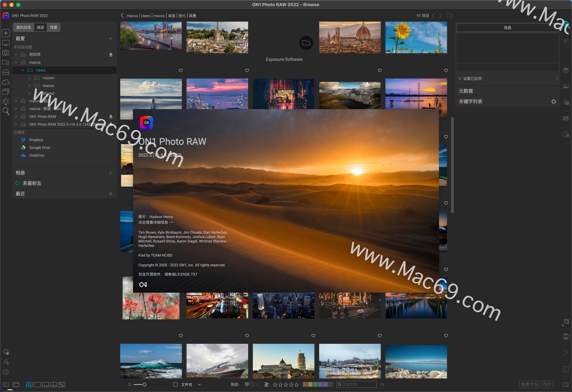Open the Layers module icon on right rail
The width and height of the screenshot is (572, 392).
click(x=566, y=70)
